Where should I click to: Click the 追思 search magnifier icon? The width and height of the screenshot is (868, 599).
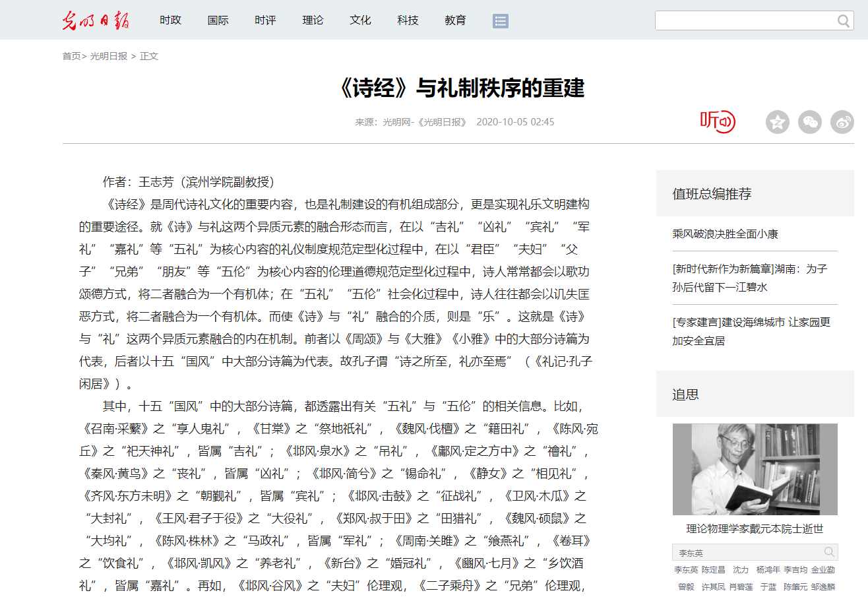tap(829, 552)
